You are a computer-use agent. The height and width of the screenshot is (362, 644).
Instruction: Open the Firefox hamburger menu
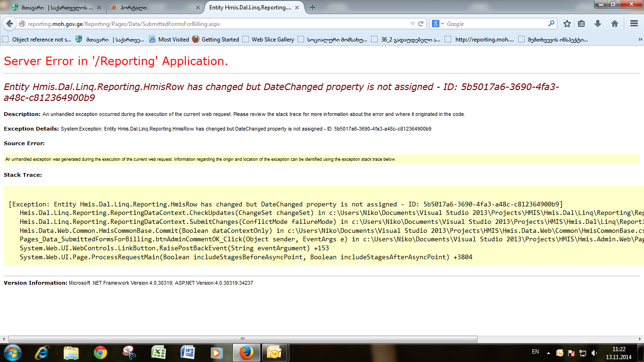coord(634,24)
